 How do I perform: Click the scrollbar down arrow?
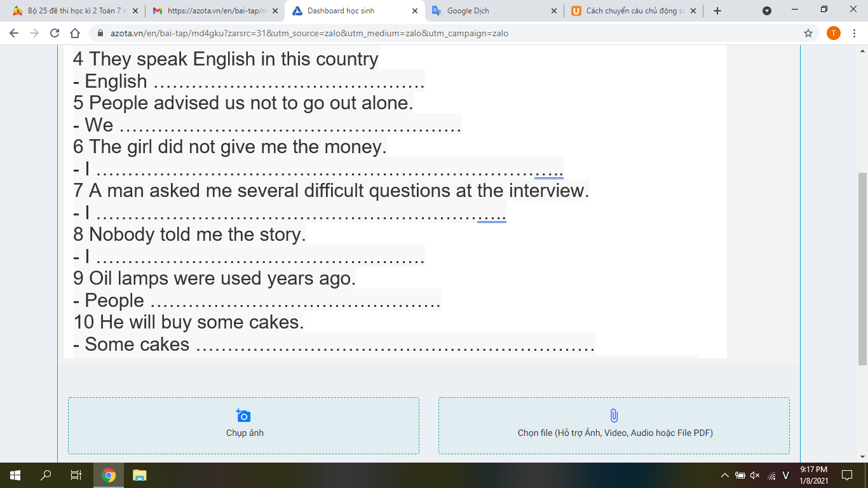(x=862, y=457)
